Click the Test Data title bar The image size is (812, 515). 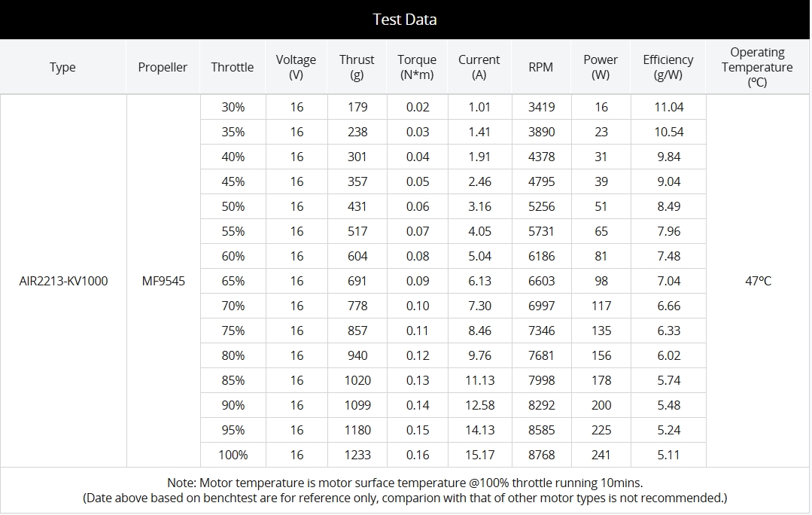405,20
